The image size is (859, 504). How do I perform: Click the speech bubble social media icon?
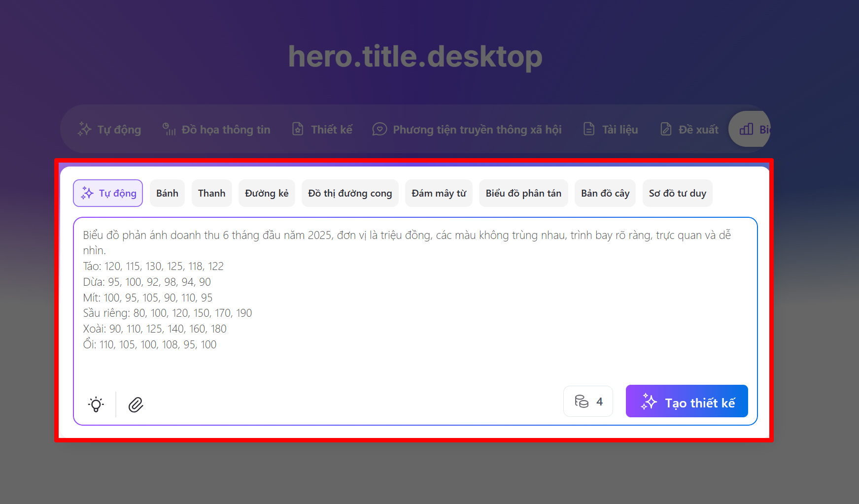[x=379, y=129]
